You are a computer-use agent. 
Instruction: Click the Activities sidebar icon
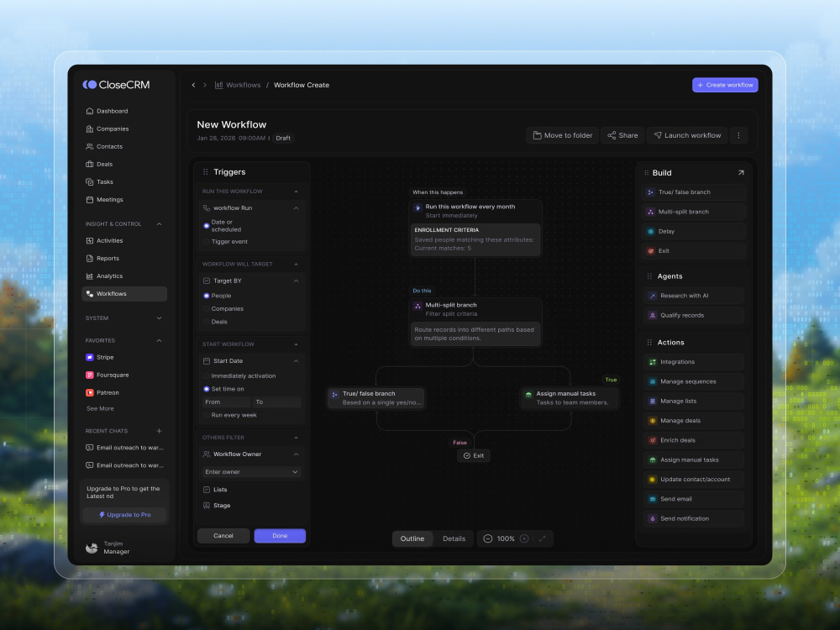click(90, 240)
